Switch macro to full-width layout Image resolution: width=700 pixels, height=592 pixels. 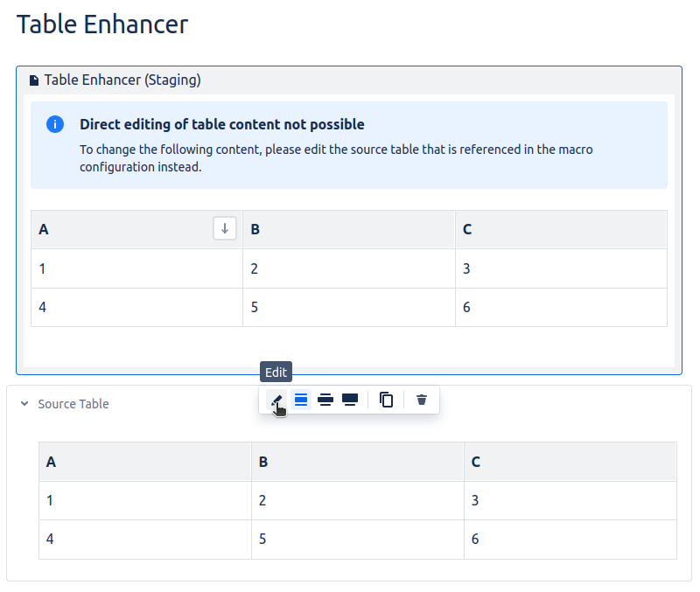(x=350, y=400)
